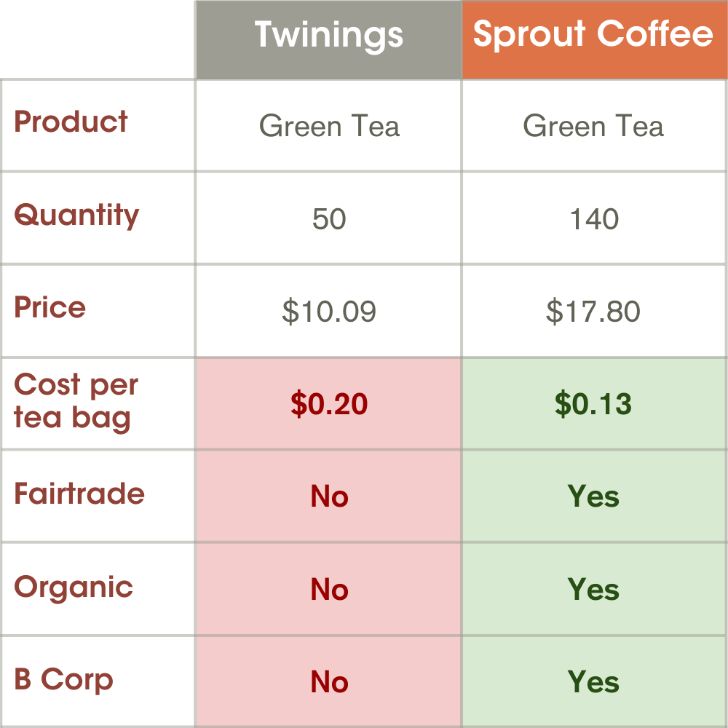The image size is (728, 728).
Task: Select the $10.09 price cell
Action: 329,312
